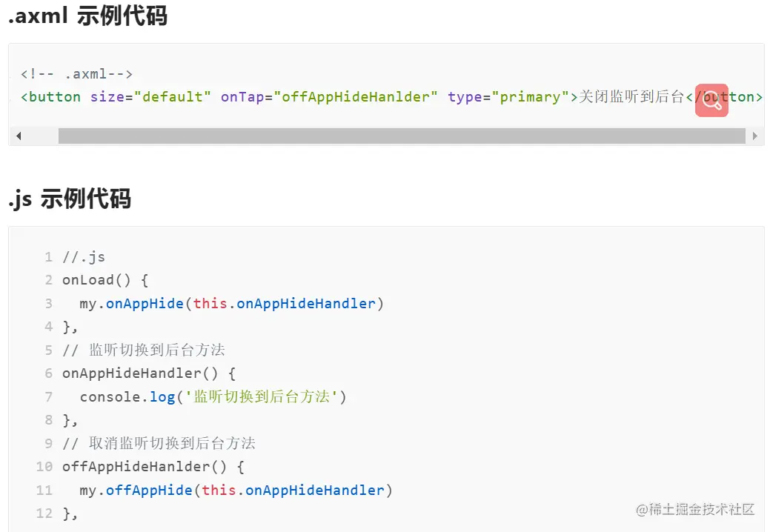Click the '.js 示例代码' heading
The height and width of the screenshot is (532, 770).
tap(70, 199)
